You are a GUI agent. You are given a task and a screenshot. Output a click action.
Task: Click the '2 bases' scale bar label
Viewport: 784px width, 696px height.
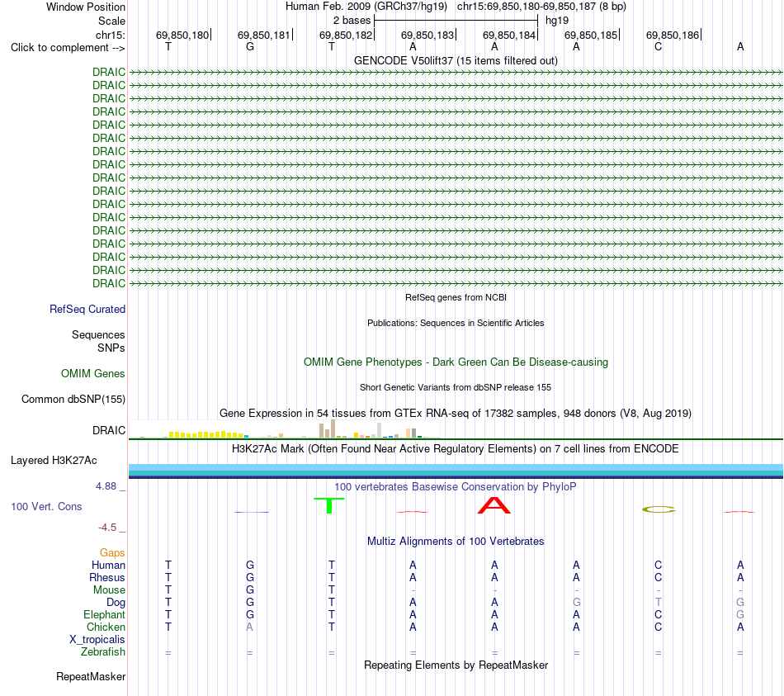point(352,21)
